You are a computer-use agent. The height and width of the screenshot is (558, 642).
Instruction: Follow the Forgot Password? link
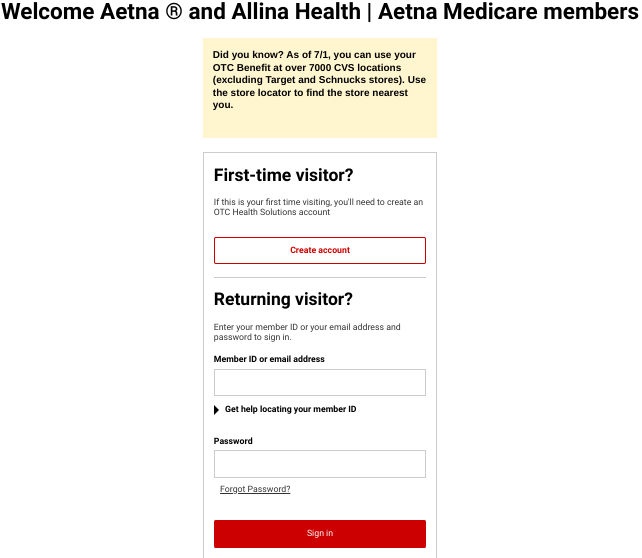click(x=255, y=489)
